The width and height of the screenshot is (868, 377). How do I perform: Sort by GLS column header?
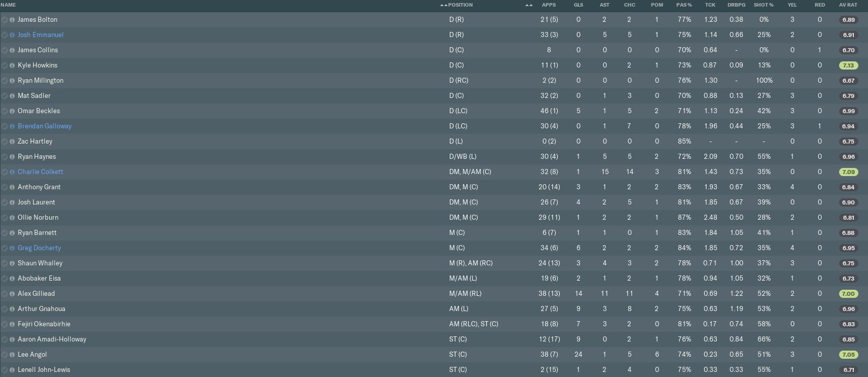pyautogui.click(x=578, y=5)
